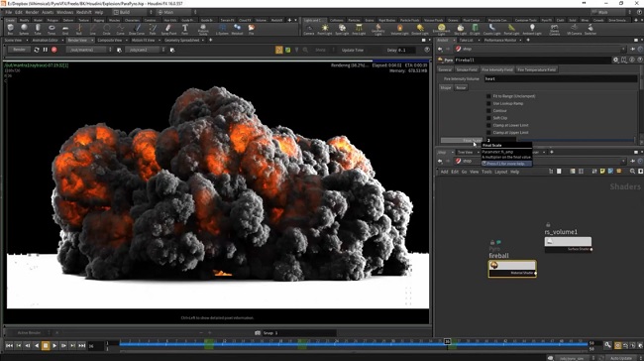Click the Render button
This screenshot has width=644, height=361.
(19, 50)
